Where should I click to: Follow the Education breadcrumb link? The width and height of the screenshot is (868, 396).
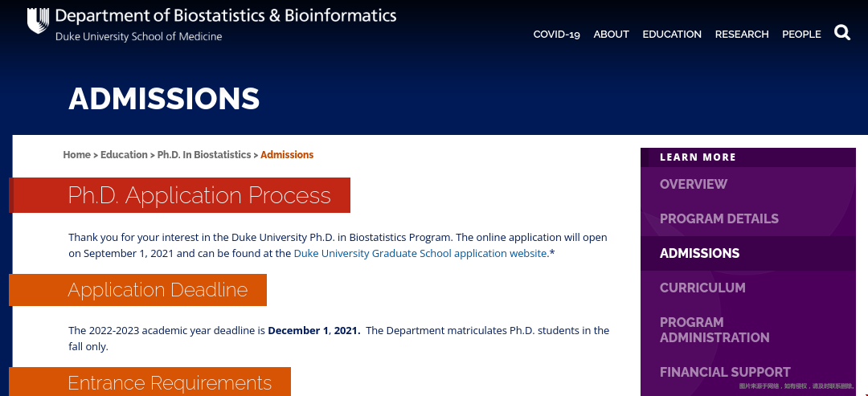124,155
